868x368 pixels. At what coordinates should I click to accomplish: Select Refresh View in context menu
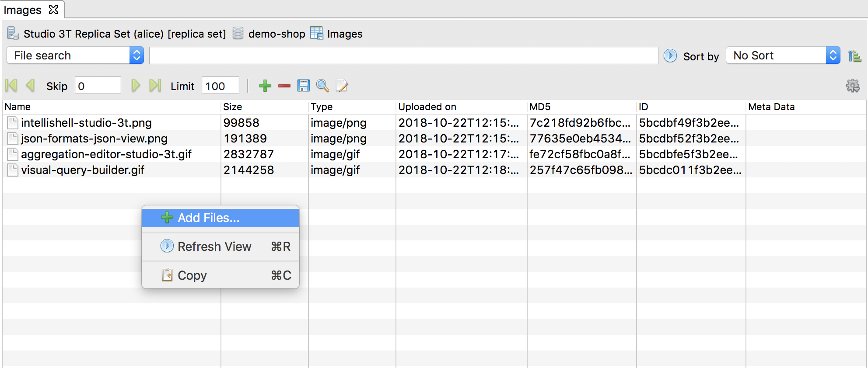(x=214, y=246)
